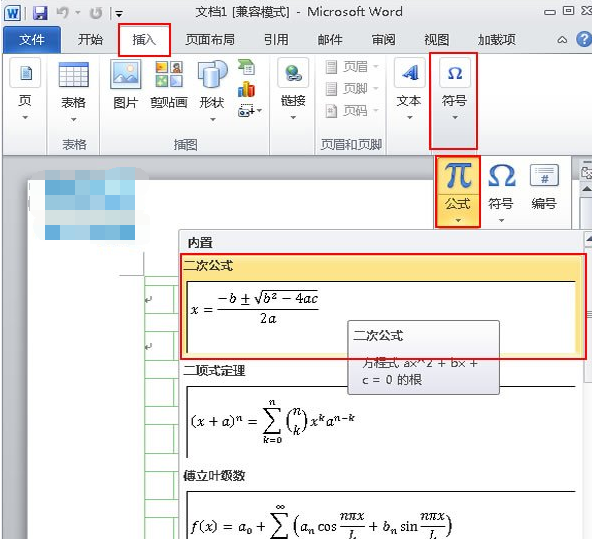This screenshot has height=539, width=592.
Task: Click the 傅立叶级数 heading label
Action: (x=214, y=475)
